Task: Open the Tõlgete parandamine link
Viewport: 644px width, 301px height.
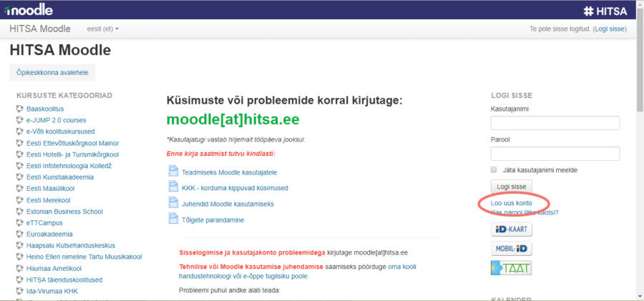Action: 213,219
